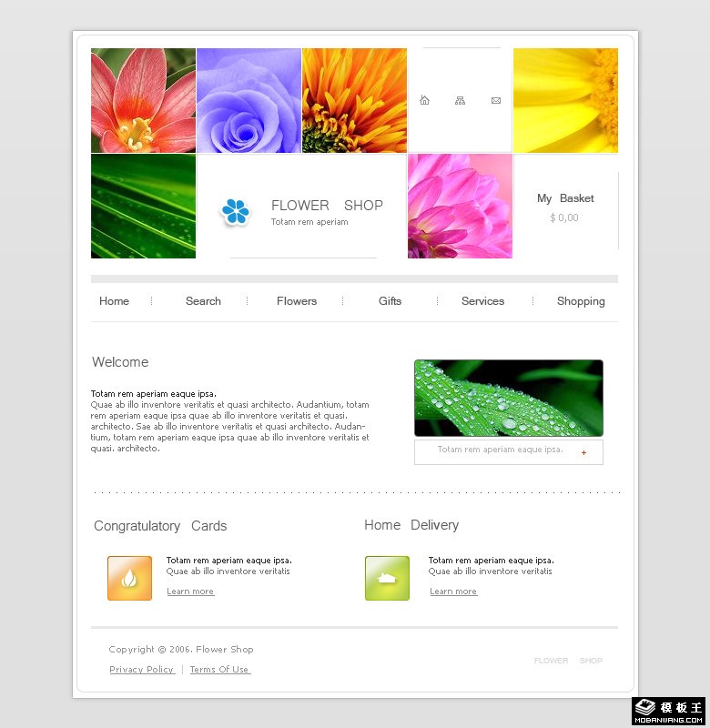
Task: Open the Services menu item
Action: coord(483,301)
